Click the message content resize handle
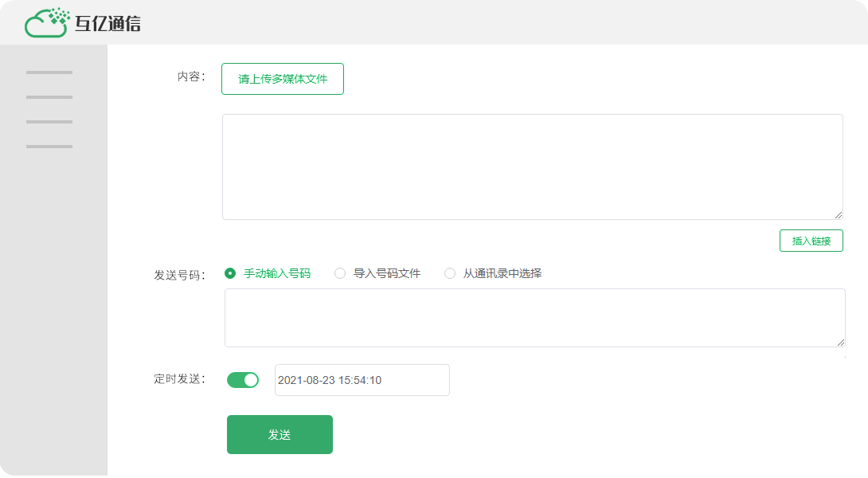868x478 pixels. (839, 214)
